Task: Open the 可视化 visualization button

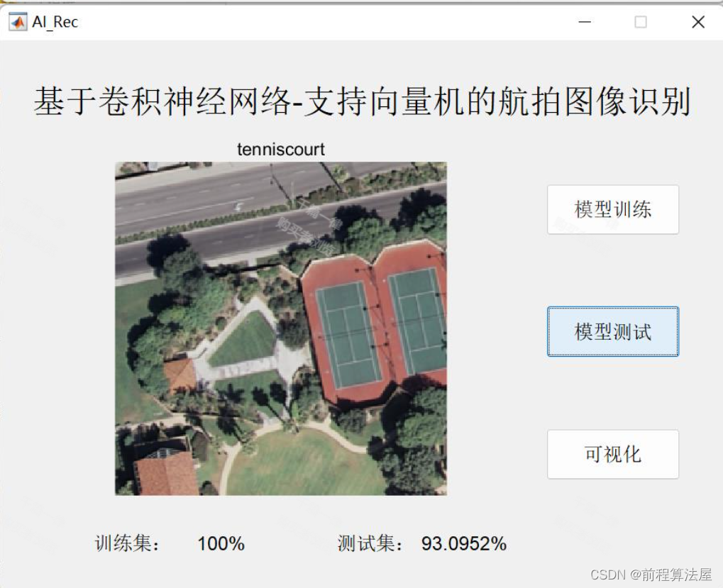Action: point(613,455)
